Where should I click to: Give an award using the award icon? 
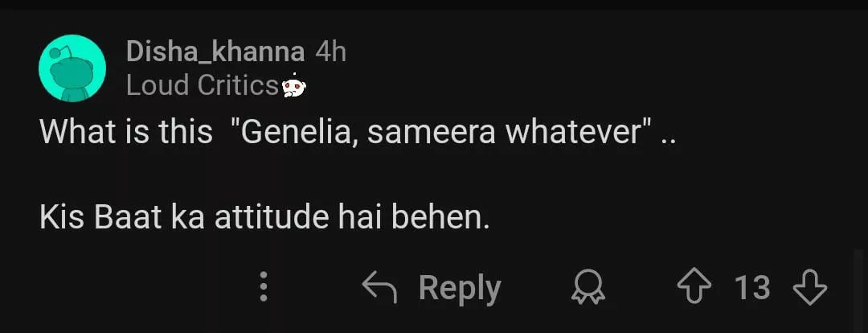(x=588, y=287)
